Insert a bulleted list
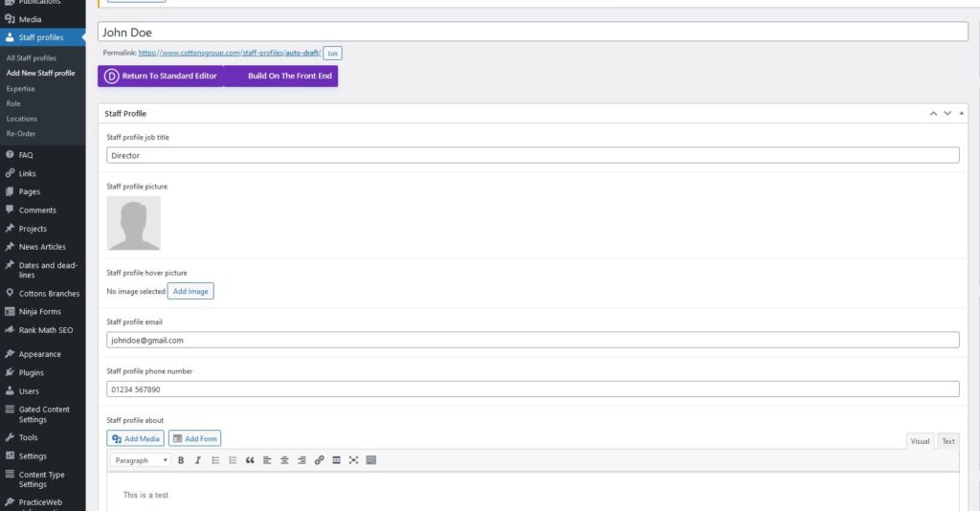The width and height of the screenshot is (980, 511). coord(215,460)
